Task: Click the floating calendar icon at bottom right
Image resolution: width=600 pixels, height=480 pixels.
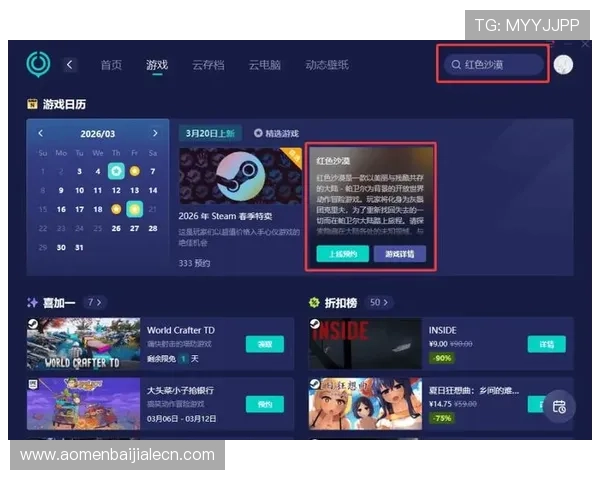Action: (x=559, y=406)
